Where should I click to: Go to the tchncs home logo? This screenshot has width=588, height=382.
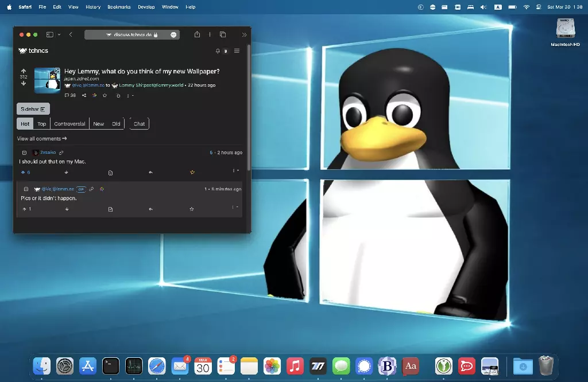click(33, 50)
